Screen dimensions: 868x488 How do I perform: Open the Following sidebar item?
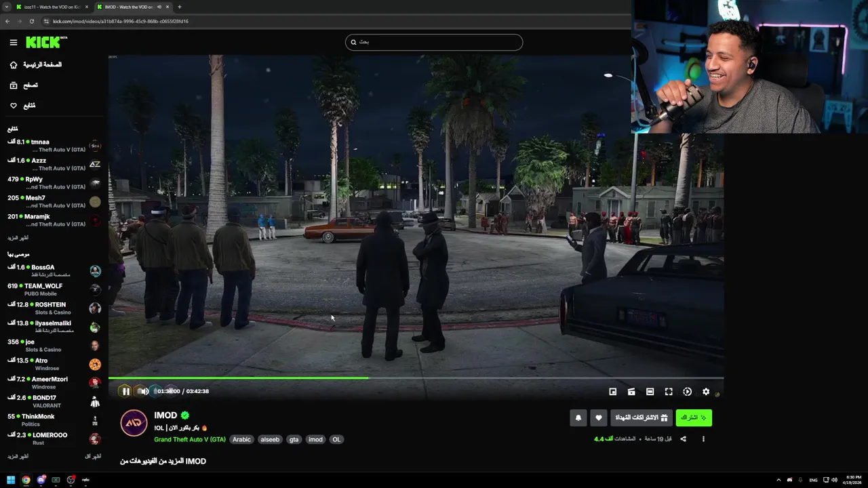coord(22,105)
